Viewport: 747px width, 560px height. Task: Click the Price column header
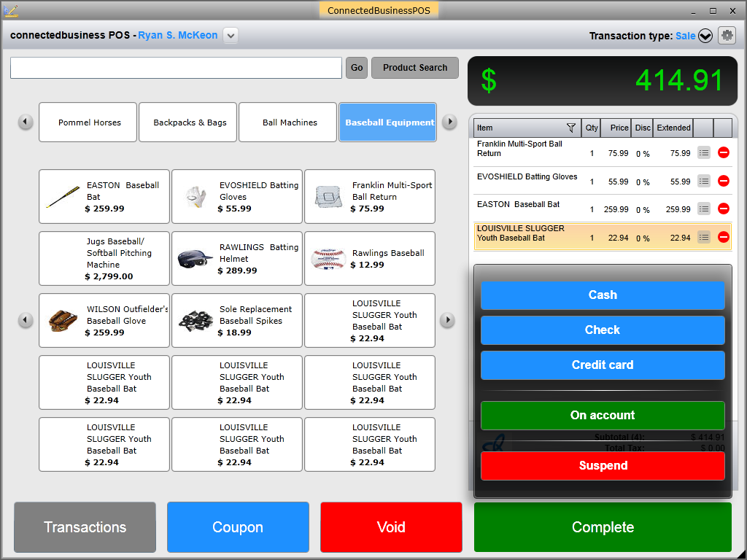(616, 128)
